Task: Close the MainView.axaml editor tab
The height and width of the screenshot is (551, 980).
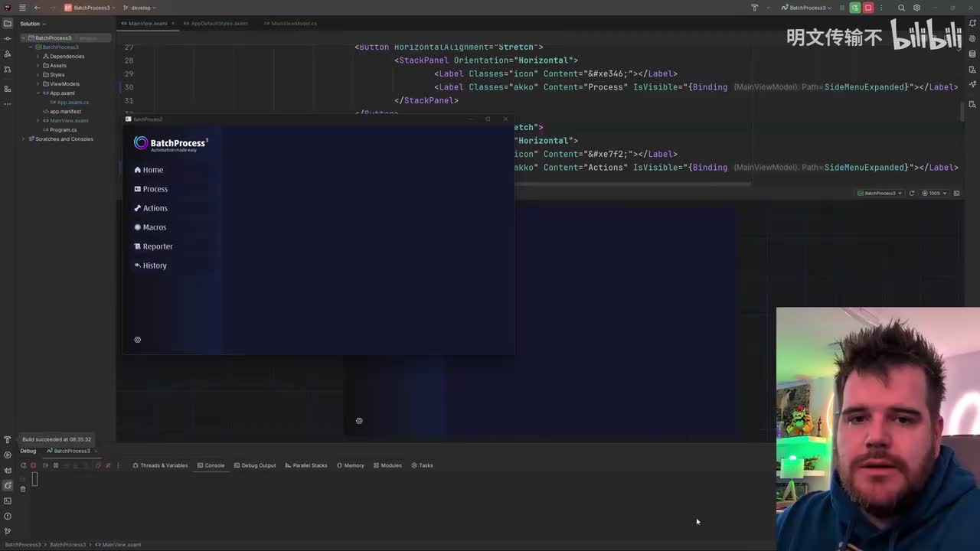Action: click(x=173, y=24)
